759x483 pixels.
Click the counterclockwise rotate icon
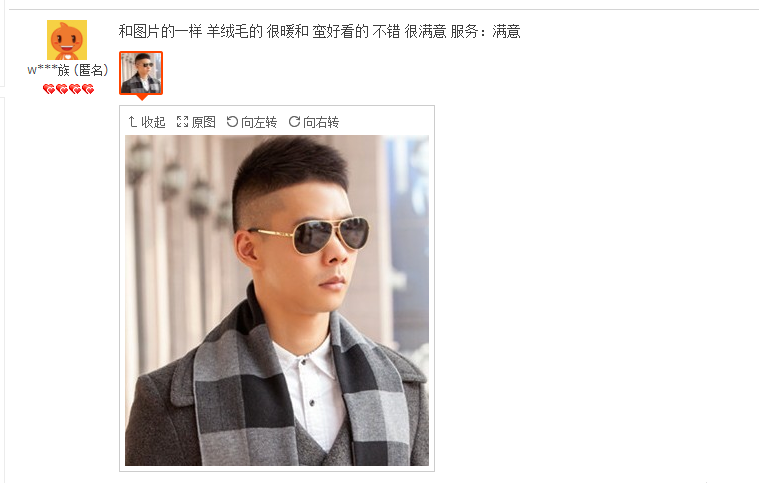point(232,121)
